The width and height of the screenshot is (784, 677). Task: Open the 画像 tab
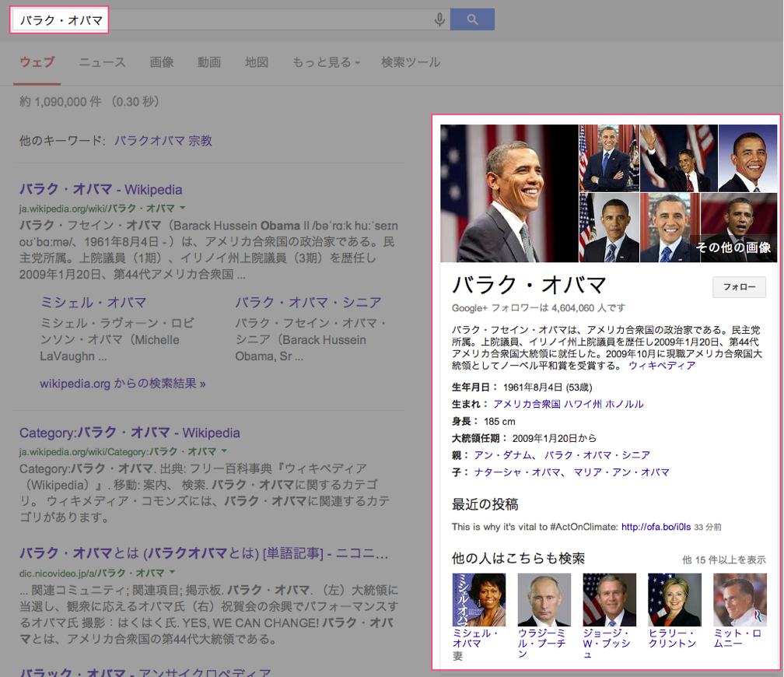point(162,62)
